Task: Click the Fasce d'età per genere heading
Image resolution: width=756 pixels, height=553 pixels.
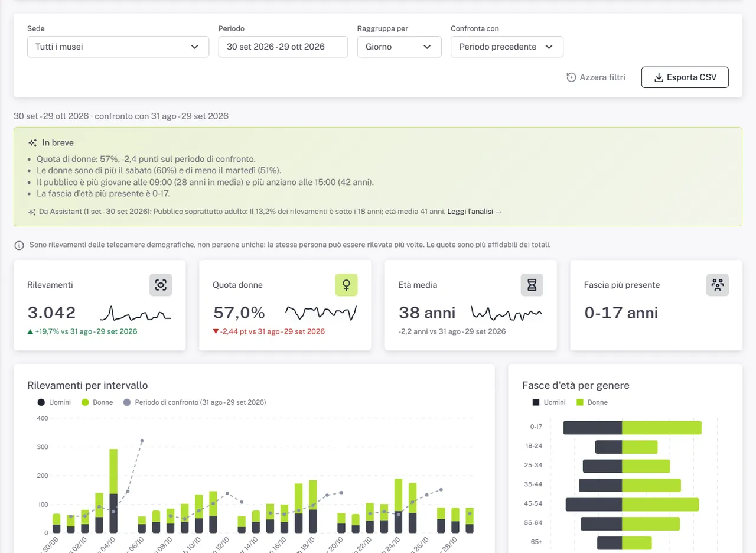Action: (576, 385)
